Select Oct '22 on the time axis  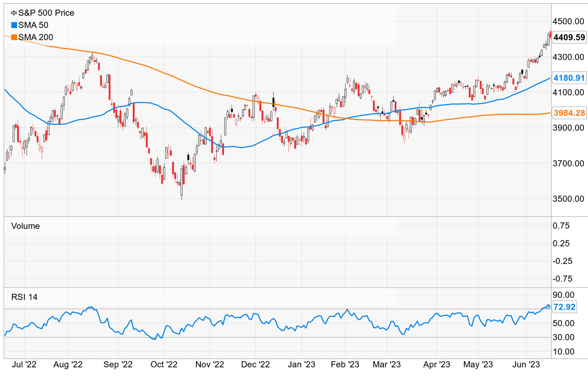pyautogui.click(x=164, y=365)
